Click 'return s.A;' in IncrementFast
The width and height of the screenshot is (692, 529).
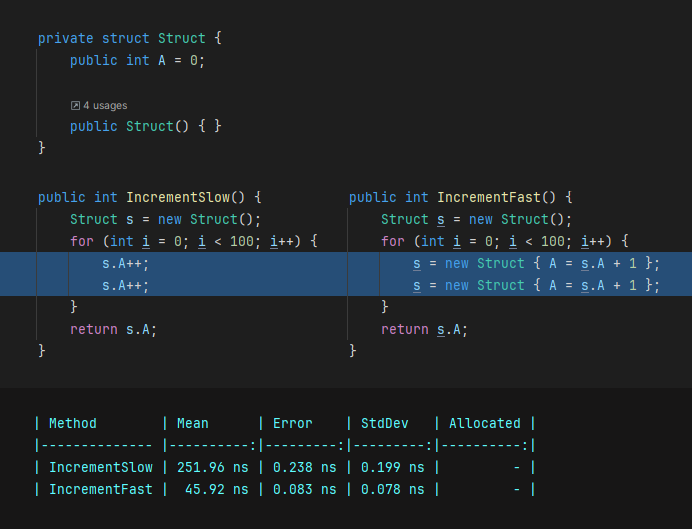[425, 330]
